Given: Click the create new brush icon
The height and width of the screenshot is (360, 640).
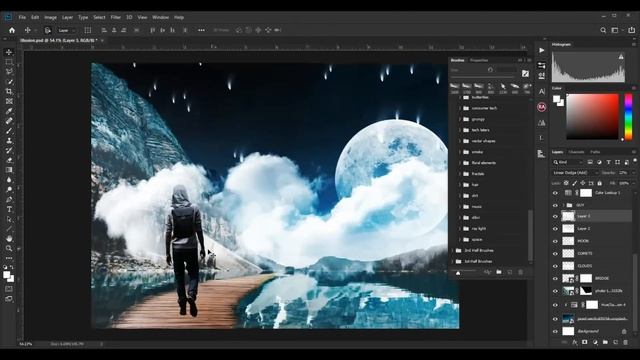Looking at the screenshot, I should point(510,272).
